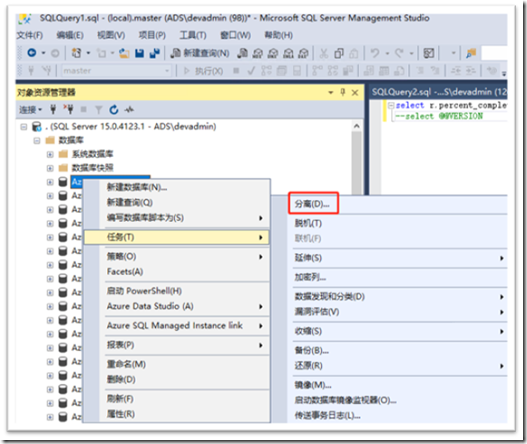Screen dimensions: 527x444
Task: Open 数据发现和分类(D) submenu
Action: pos(398,297)
